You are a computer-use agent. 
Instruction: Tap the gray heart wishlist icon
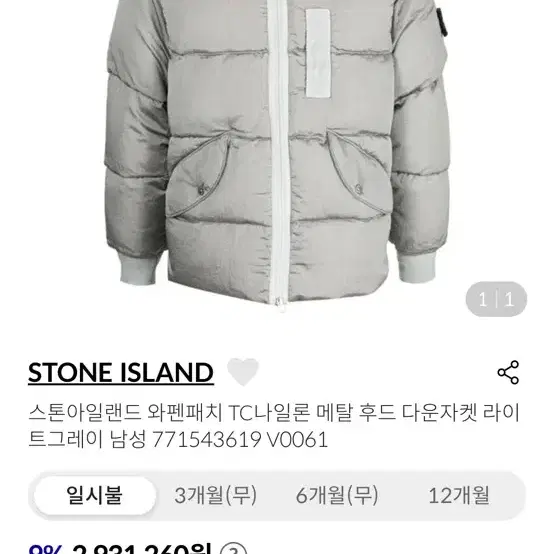(x=243, y=372)
